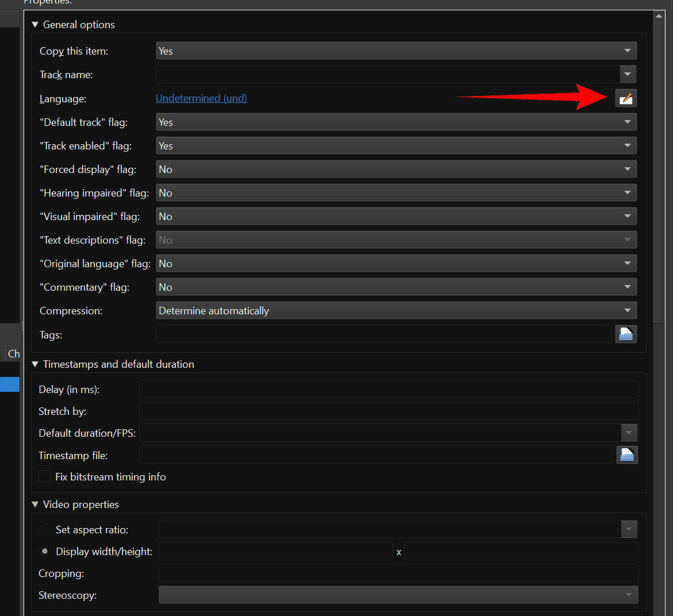Click the Cropping input field

pos(398,573)
